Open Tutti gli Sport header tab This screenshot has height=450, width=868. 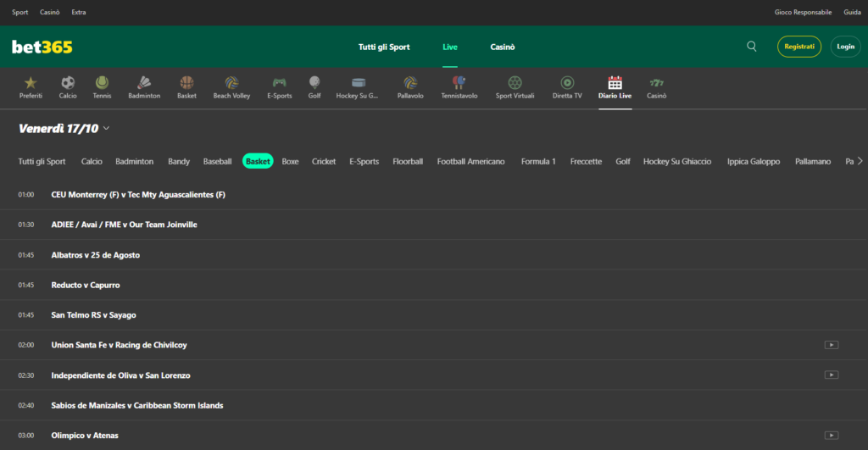[x=384, y=47]
